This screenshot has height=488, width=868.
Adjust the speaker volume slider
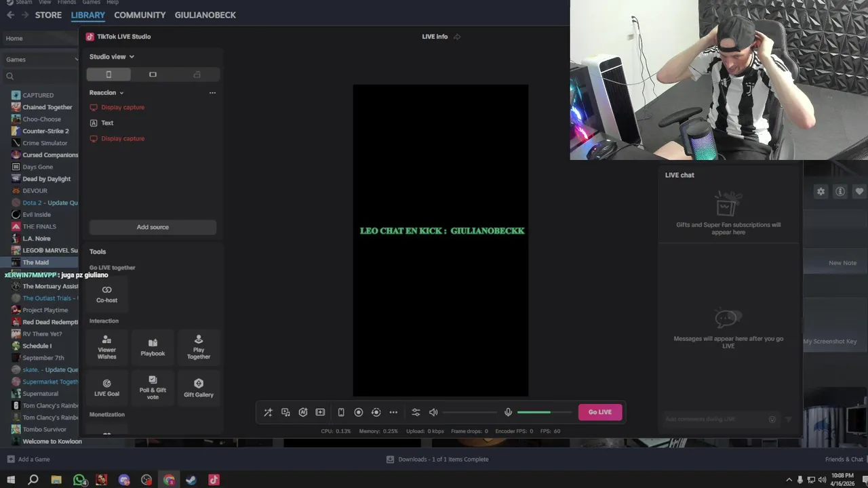point(470,412)
